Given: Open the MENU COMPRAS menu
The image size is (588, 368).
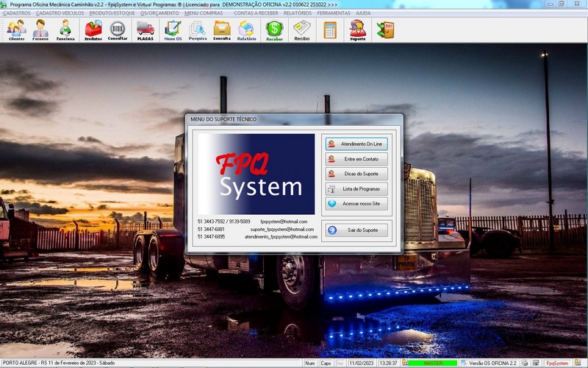Looking at the screenshot, I should (x=204, y=13).
